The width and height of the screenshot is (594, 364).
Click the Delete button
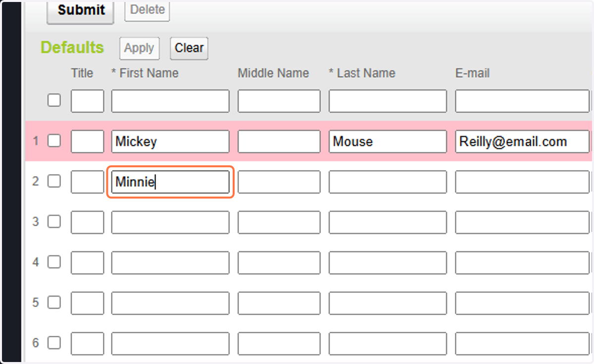tap(147, 10)
